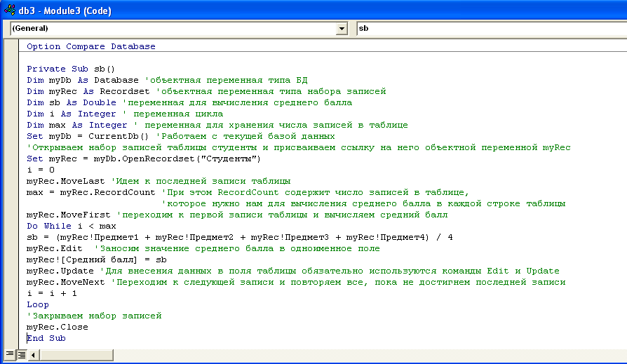Click the Procedure View button

tap(9, 354)
